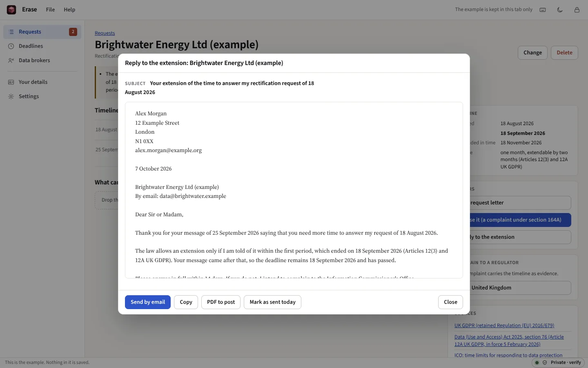Click "By email: data@brightwater.example"

pyautogui.click(x=180, y=196)
